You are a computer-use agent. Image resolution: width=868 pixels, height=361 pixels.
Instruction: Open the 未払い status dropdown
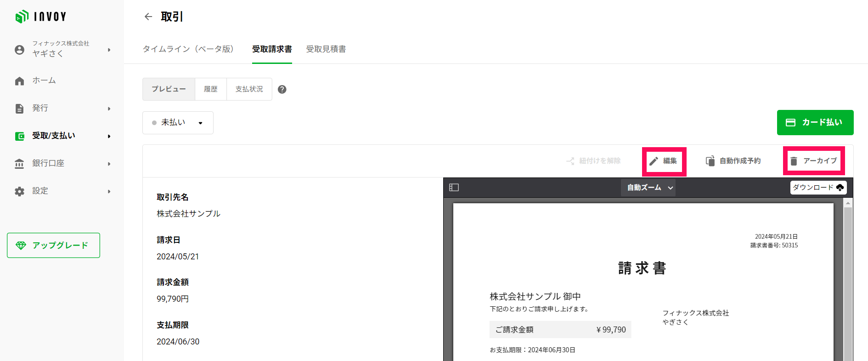[x=178, y=123]
